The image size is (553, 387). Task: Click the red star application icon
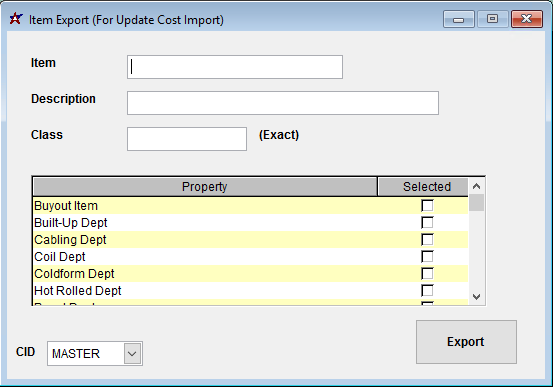pos(16,19)
